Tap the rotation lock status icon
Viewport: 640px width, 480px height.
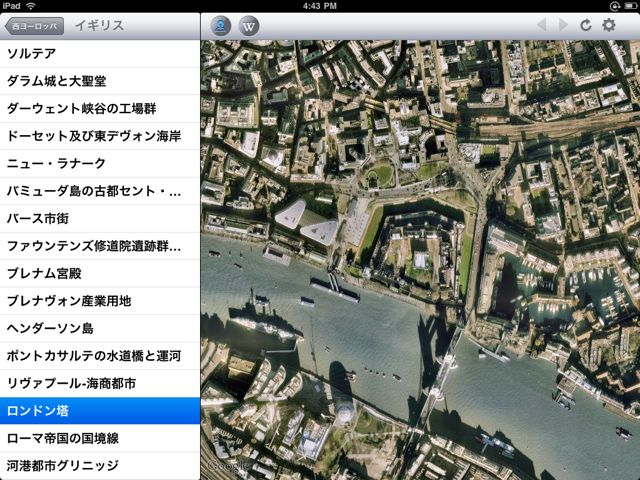pos(615,6)
